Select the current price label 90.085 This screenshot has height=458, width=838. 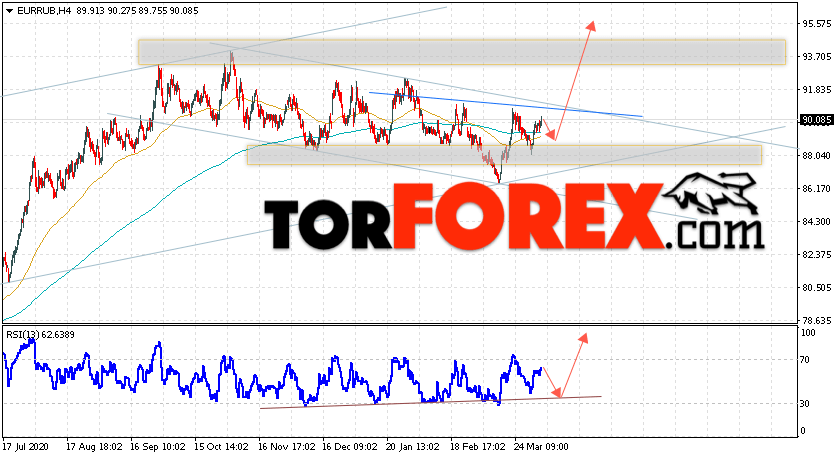click(x=817, y=120)
